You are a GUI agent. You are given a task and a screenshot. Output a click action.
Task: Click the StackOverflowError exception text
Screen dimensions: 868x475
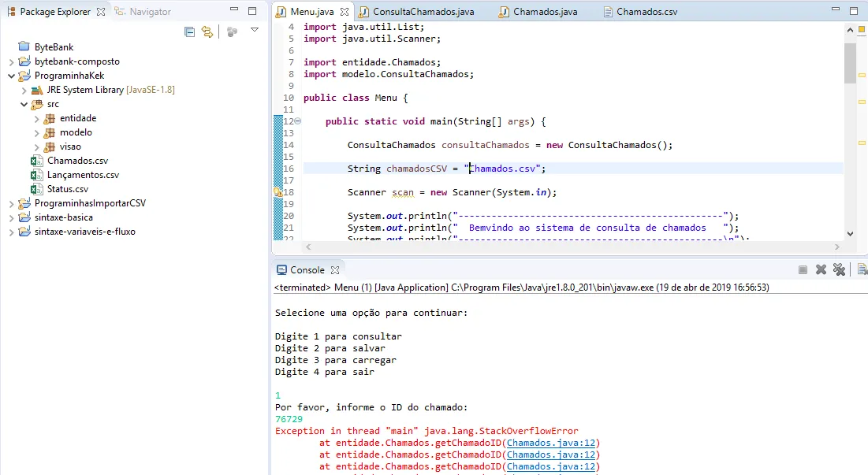click(501, 432)
